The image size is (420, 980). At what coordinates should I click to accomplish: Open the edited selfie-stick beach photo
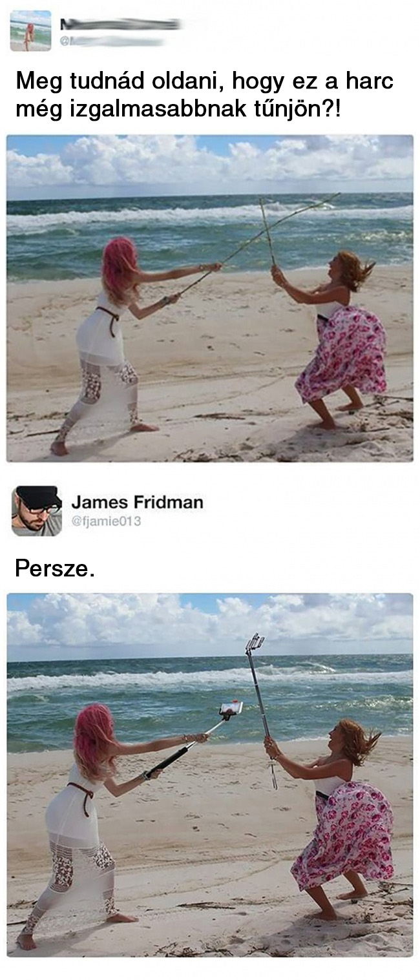pos(210,775)
